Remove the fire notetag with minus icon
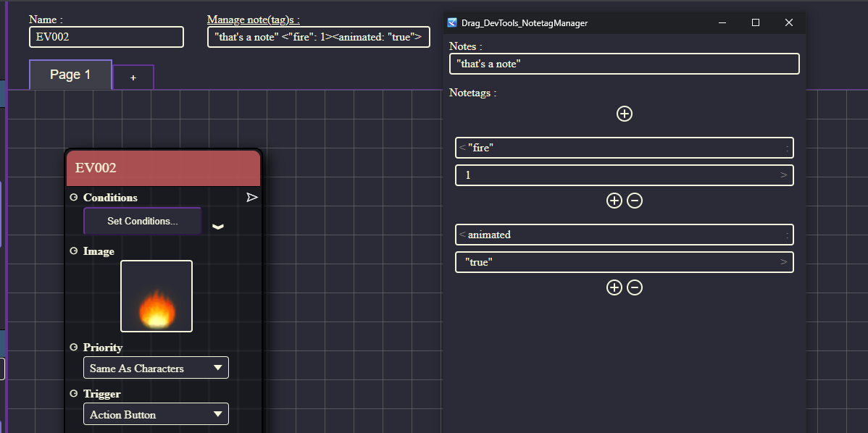Screen dimensions: 868x433 (635, 200)
